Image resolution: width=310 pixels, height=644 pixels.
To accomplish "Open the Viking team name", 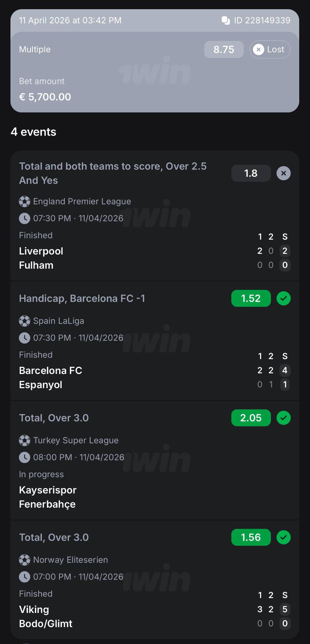I will [x=34, y=609].
